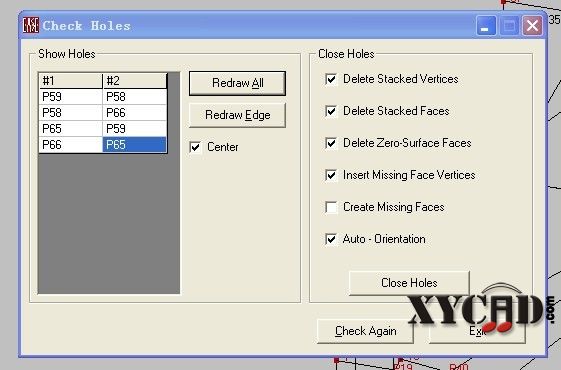Viewport: 561px width, 370px height.
Task: Disable Delete Zero-Surface Faces
Action: tap(331, 143)
